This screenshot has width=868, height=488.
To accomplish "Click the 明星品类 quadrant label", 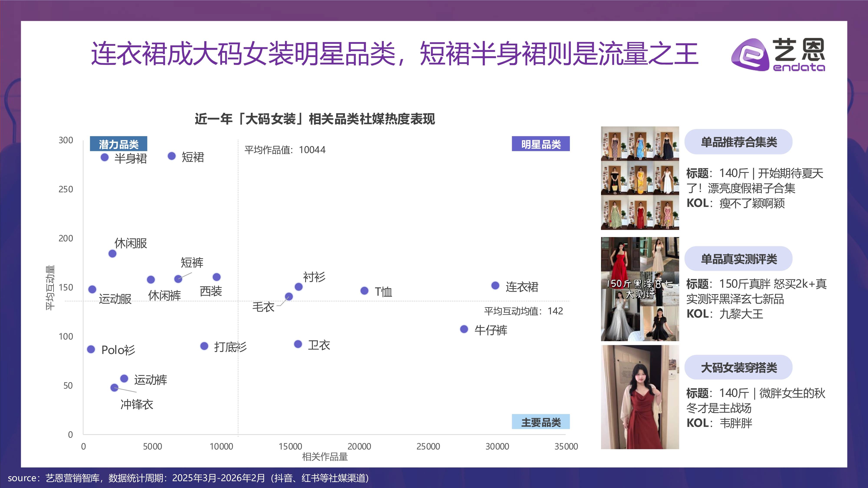I will coord(540,144).
